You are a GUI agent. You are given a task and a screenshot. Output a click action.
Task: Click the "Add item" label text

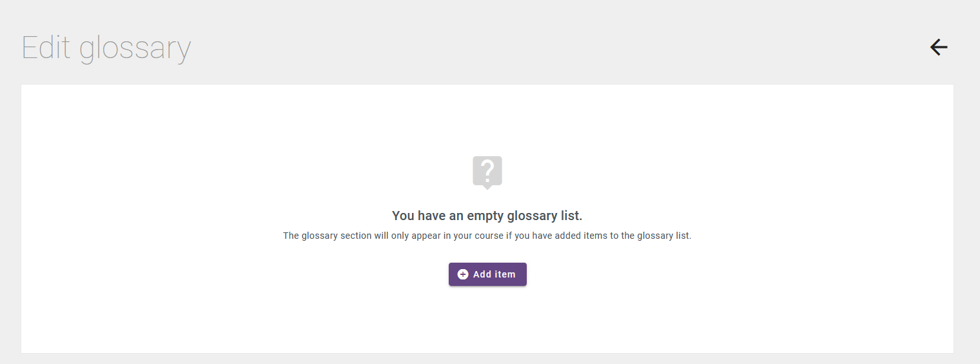[x=495, y=274]
